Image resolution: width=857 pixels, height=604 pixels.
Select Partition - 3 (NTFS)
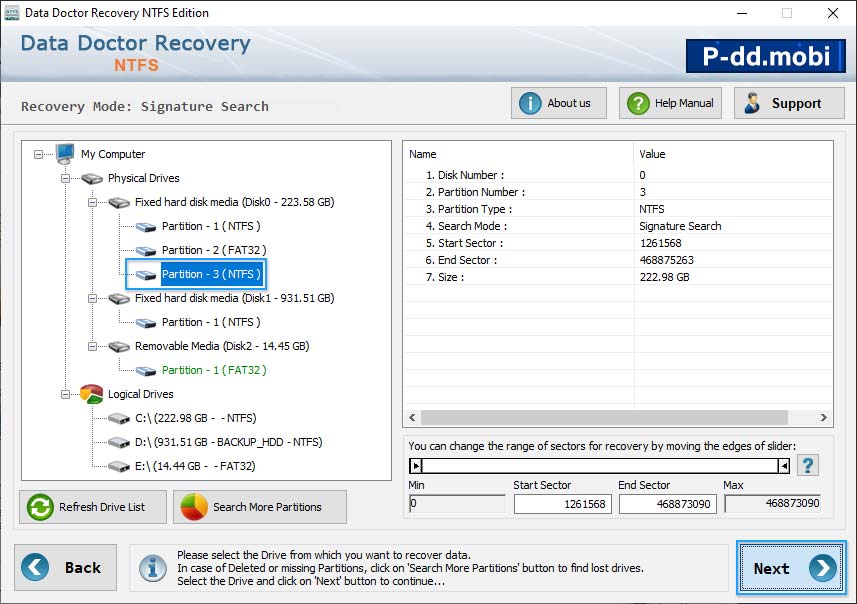coord(211,274)
